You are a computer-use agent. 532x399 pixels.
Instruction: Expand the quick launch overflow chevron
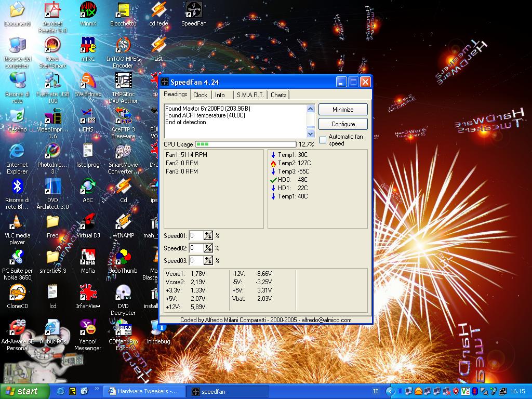point(97,389)
